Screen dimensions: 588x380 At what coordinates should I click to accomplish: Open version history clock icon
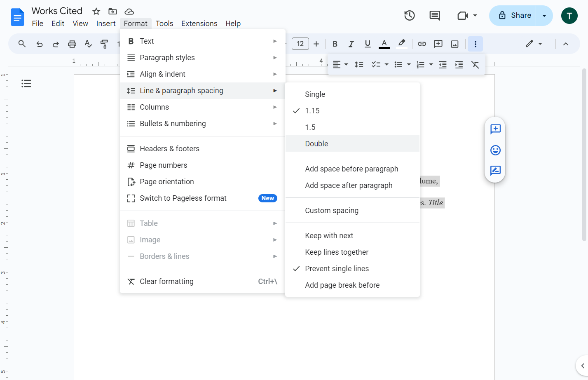coord(409,16)
